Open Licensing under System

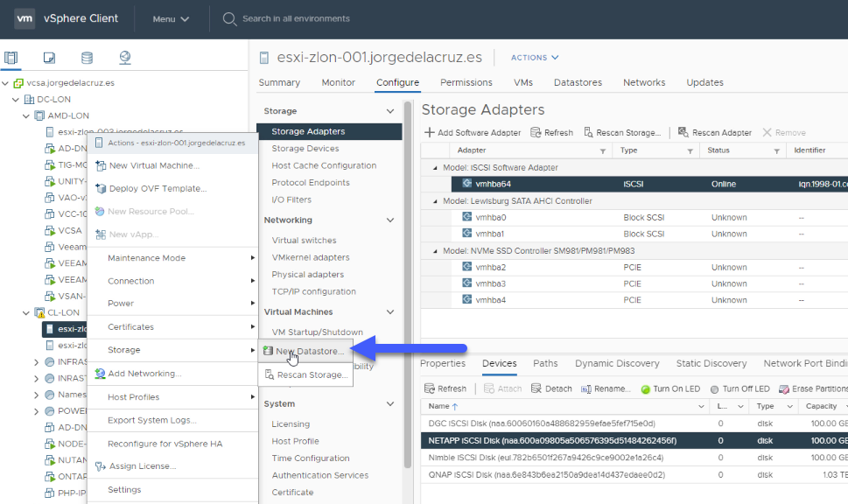click(x=291, y=424)
